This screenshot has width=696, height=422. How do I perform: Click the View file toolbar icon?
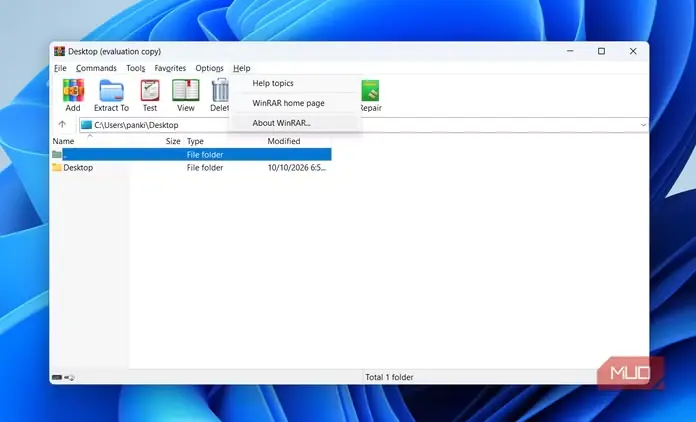click(x=186, y=91)
